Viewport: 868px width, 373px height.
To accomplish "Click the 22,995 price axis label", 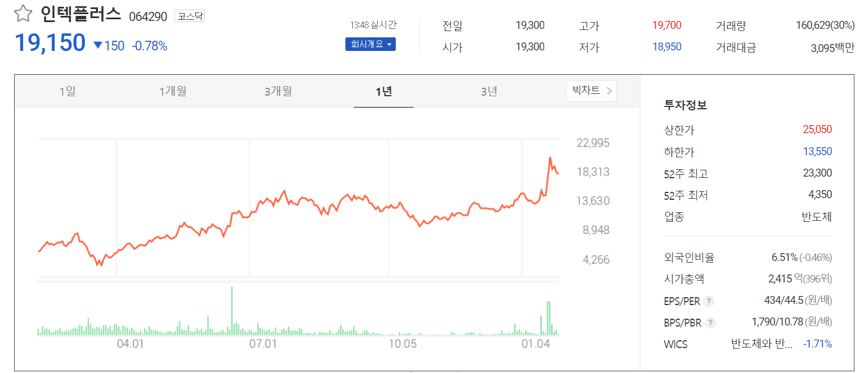I will pos(593,143).
